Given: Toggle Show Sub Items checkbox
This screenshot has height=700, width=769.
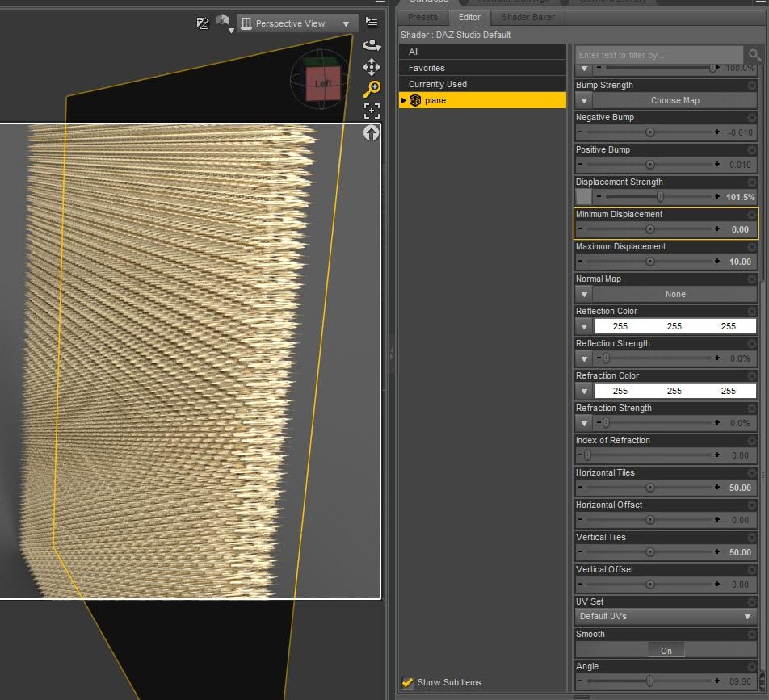Looking at the screenshot, I should tap(408, 682).
